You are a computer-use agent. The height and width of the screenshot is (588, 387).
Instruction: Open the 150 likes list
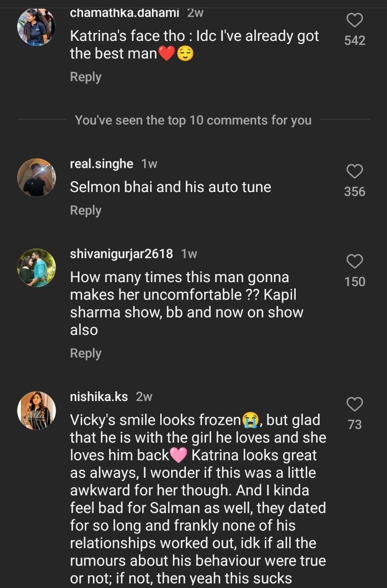pyautogui.click(x=354, y=282)
